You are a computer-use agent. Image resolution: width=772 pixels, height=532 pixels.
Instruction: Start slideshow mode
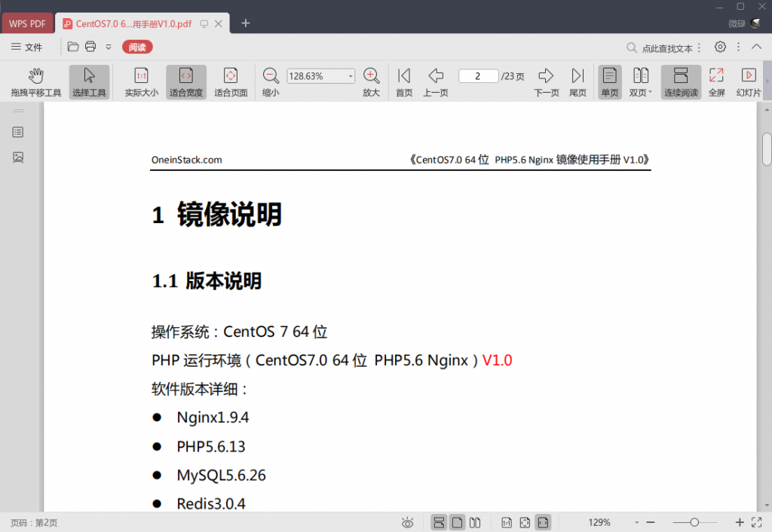(749, 82)
